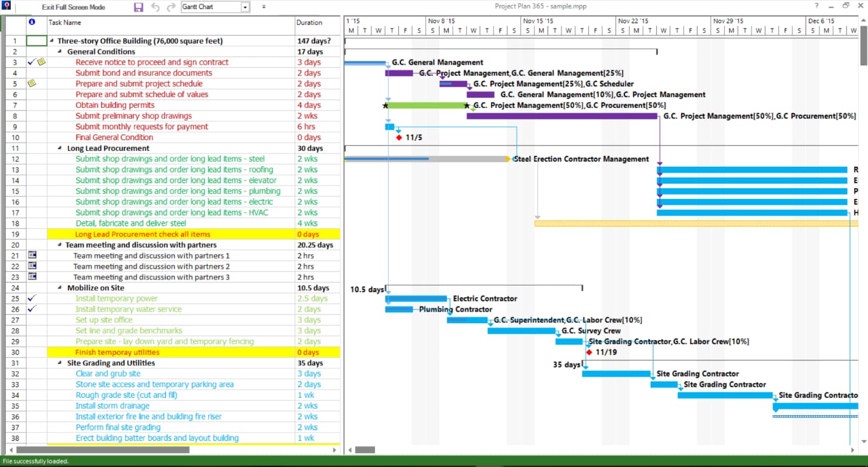
Task: Click the Clear and grub site bar
Action: coord(616,374)
